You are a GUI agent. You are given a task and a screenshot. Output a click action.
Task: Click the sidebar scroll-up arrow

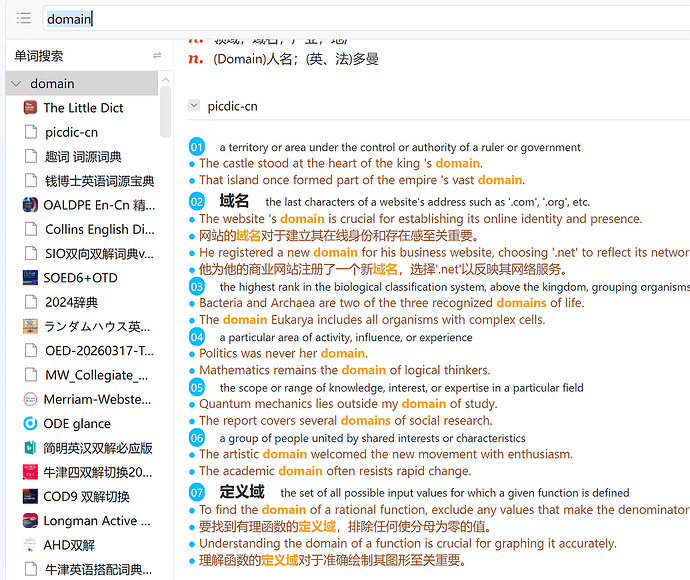[x=165, y=80]
